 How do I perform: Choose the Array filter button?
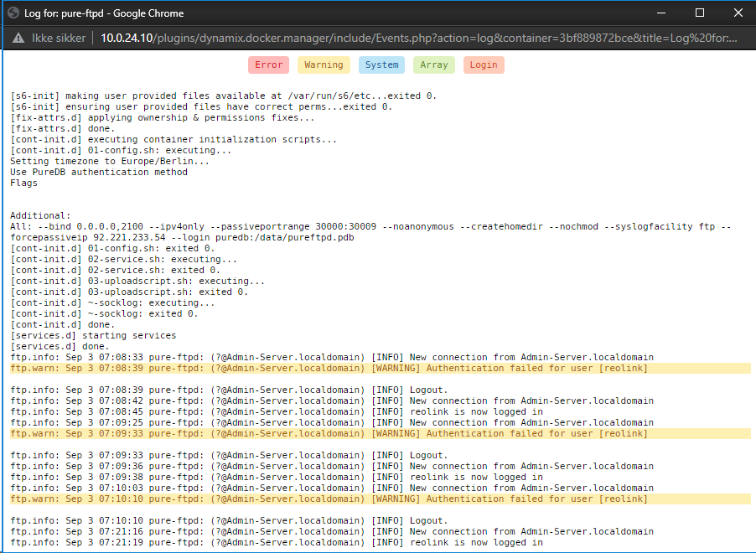434,65
